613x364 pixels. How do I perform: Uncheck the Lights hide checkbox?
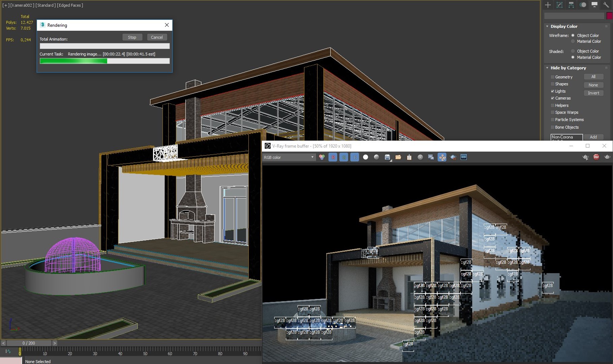point(553,91)
